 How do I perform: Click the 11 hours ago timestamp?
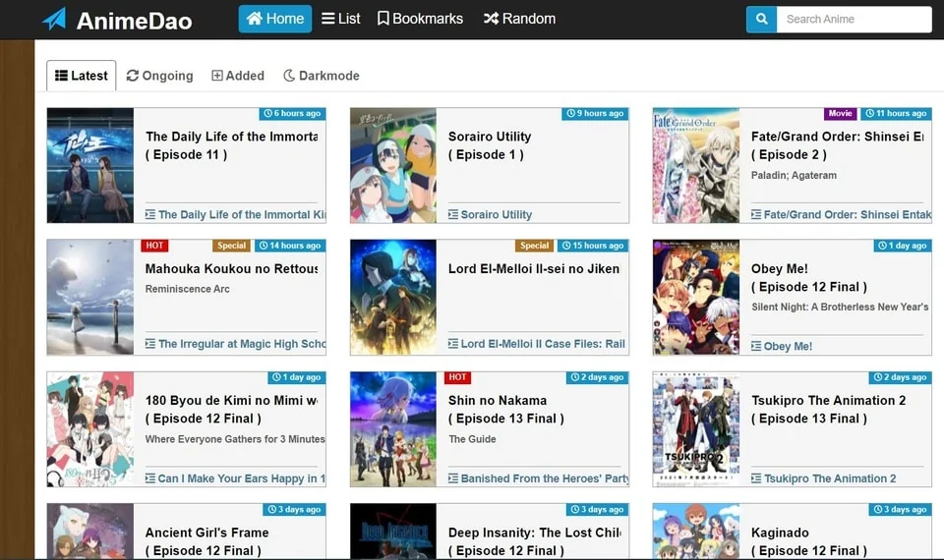pyautogui.click(x=896, y=114)
